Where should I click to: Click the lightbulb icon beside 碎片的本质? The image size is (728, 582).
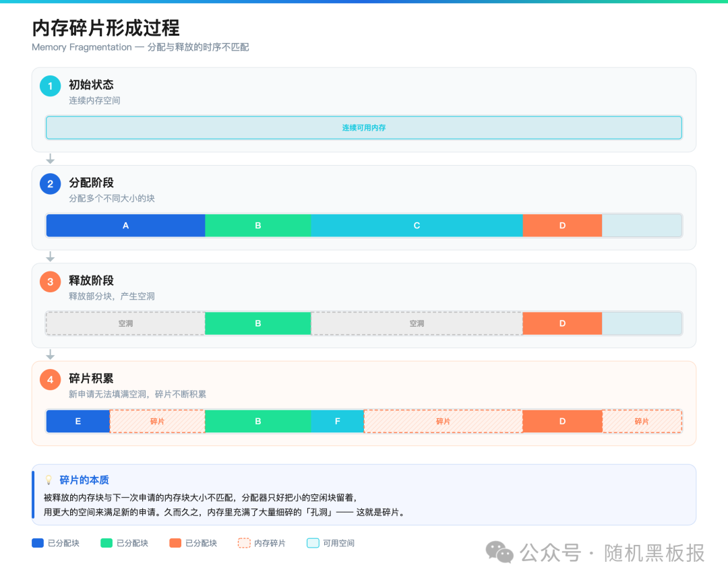(x=49, y=480)
